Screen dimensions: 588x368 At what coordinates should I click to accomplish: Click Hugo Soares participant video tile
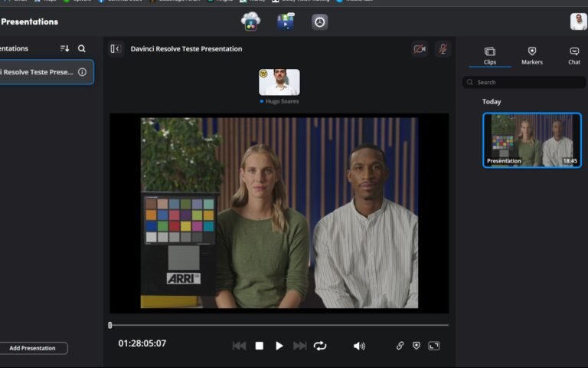point(279,82)
